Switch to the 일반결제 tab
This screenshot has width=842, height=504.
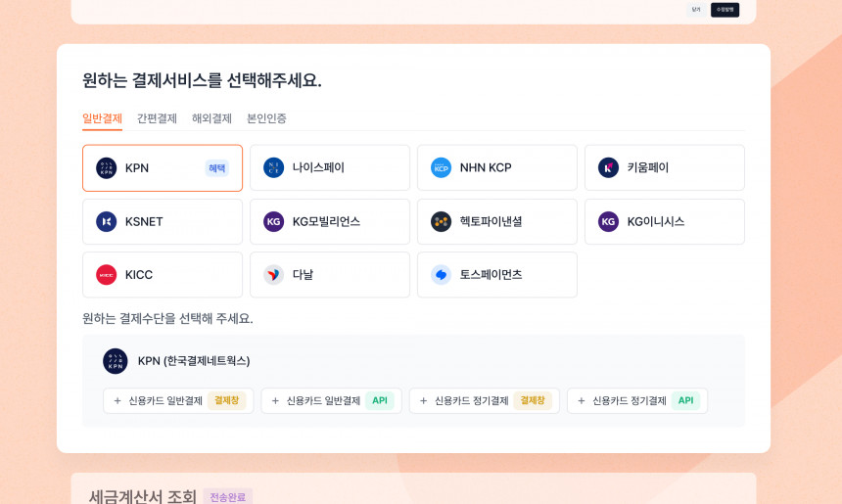click(x=102, y=118)
